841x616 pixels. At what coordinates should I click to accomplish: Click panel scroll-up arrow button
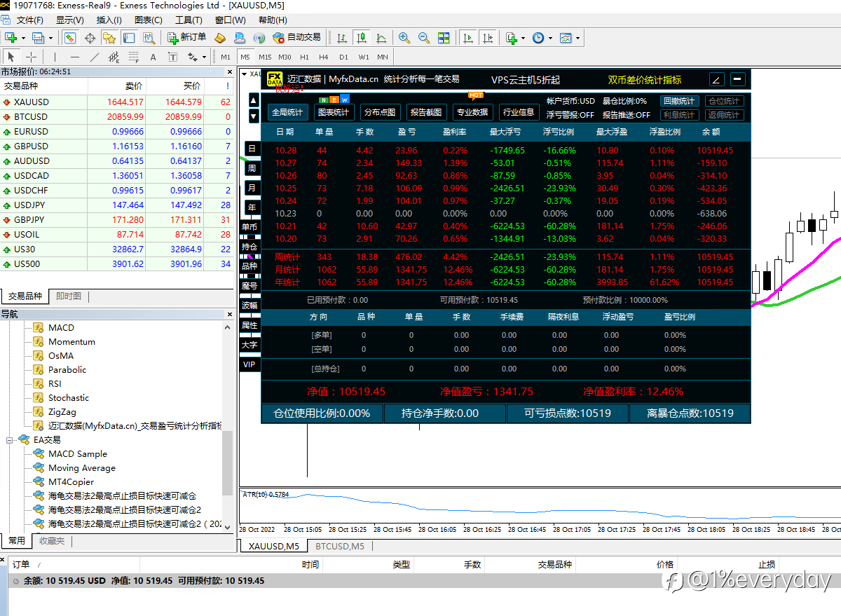pos(254,100)
